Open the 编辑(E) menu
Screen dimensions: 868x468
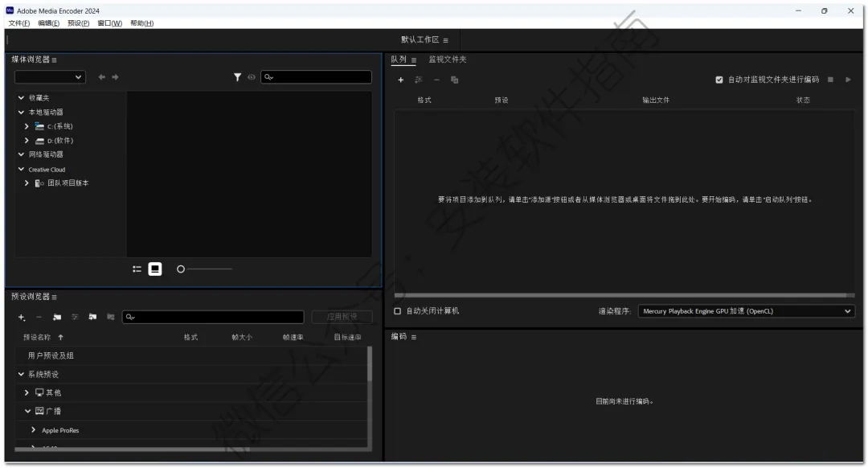click(x=49, y=23)
